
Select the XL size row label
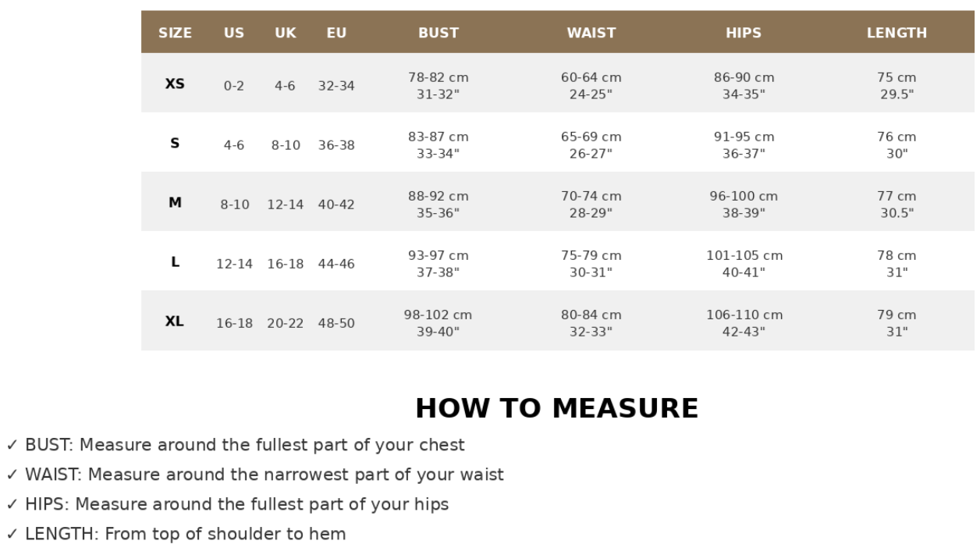[x=175, y=321]
